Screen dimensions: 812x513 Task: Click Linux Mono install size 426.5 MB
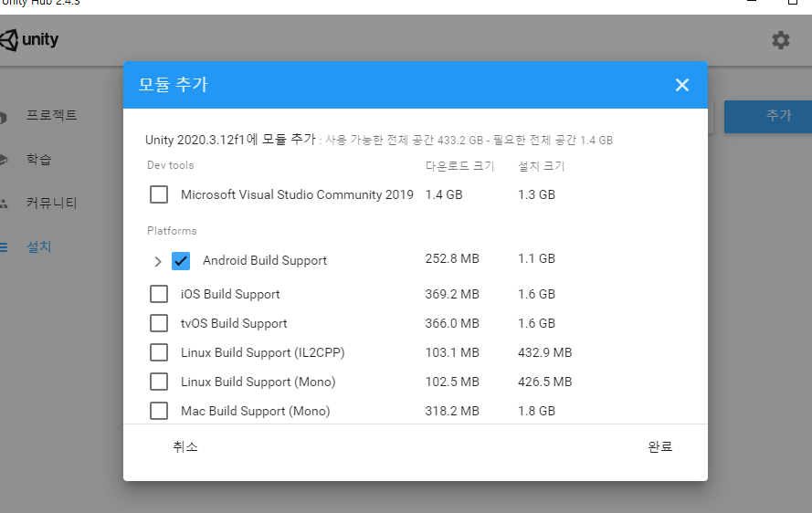point(544,382)
